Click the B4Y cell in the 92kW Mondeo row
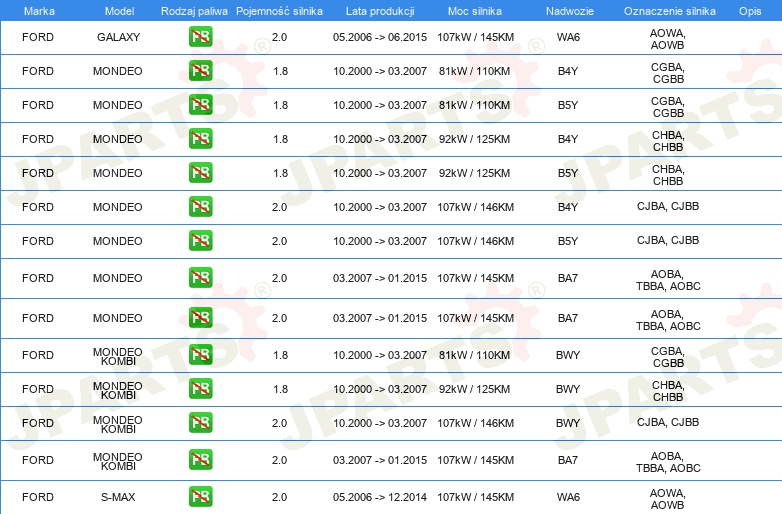Image resolution: width=782 pixels, height=514 pixels. pyautogui.click(x=568, y=139)
